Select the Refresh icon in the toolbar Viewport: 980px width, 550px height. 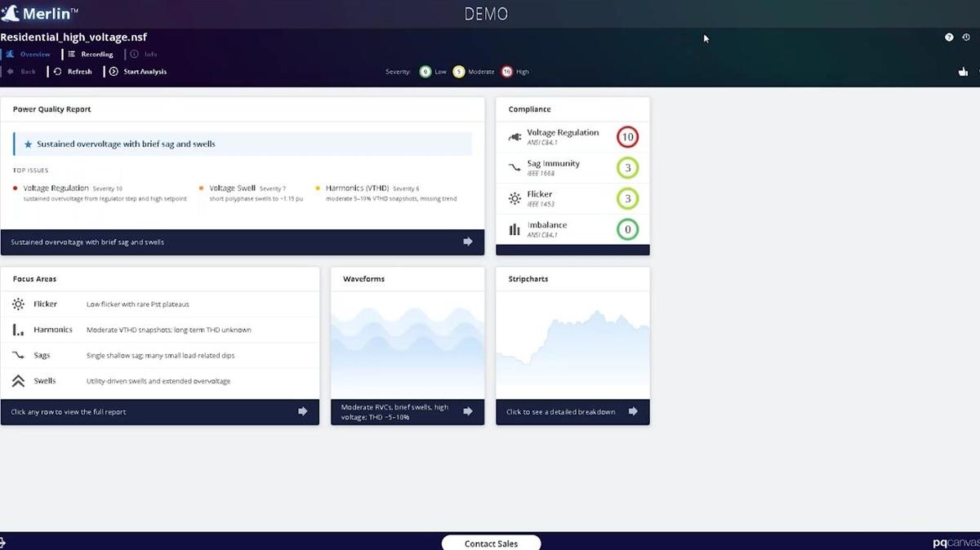58,71
